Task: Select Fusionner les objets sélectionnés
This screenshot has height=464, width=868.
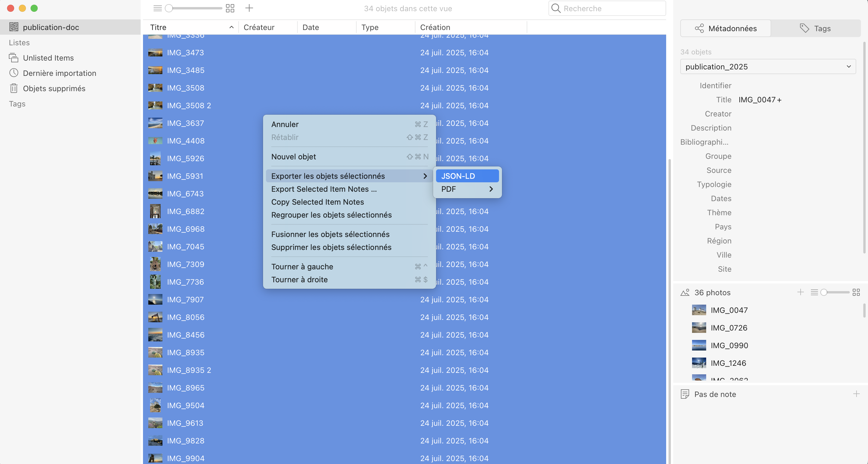Action: (x=330, y=234)
